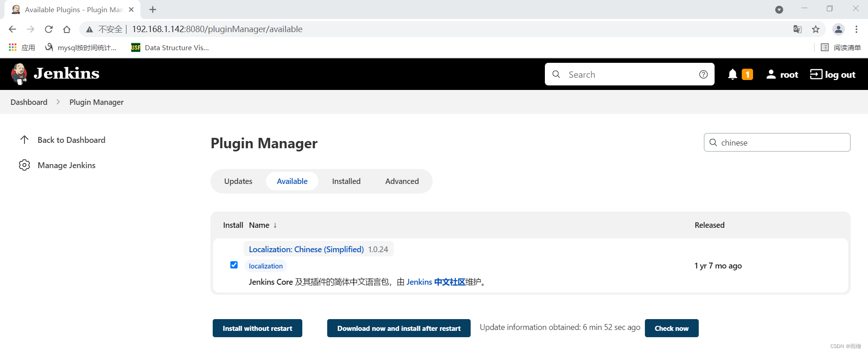868x353 pixels.
Task: Click the browser forward arrow
Action: point(30,29)
